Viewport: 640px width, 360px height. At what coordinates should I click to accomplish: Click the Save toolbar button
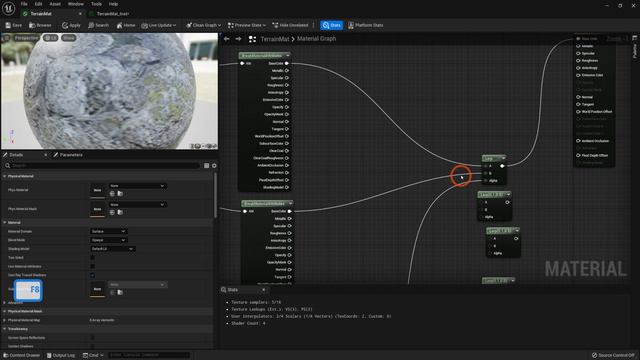[13, 25]
